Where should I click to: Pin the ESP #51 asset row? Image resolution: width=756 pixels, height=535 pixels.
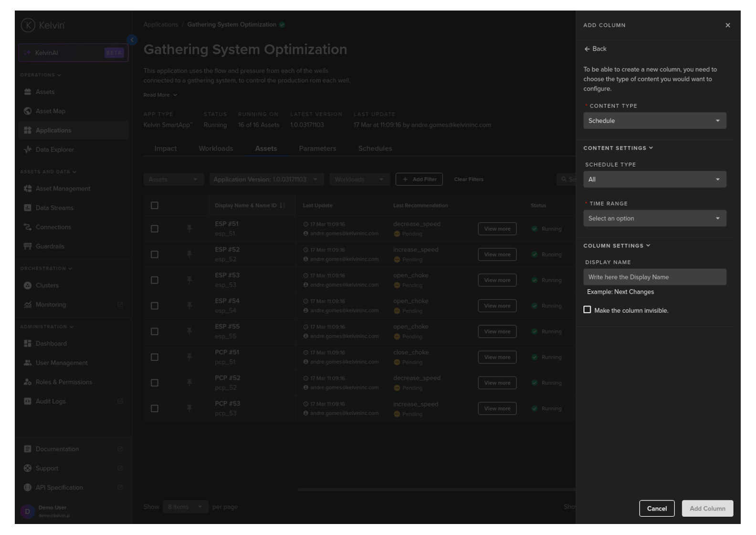[x=189, y=229]
